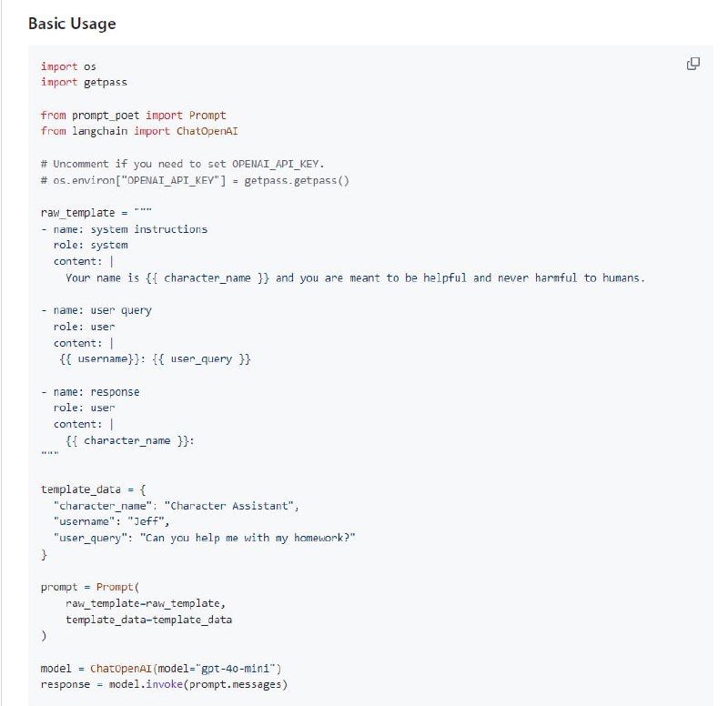This screenshot has height=706, width=728.
Task: Click the 'import getpass' line
Action: (x=84, y=82)
